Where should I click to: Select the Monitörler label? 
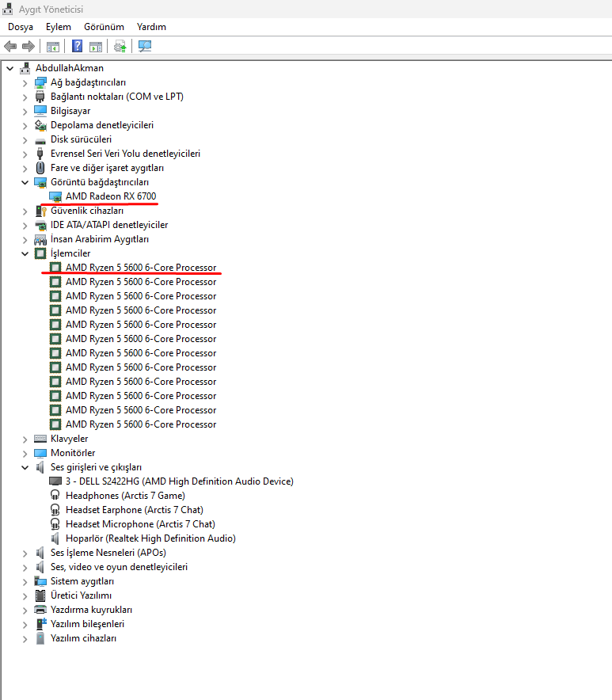click(x=73, y=453)
